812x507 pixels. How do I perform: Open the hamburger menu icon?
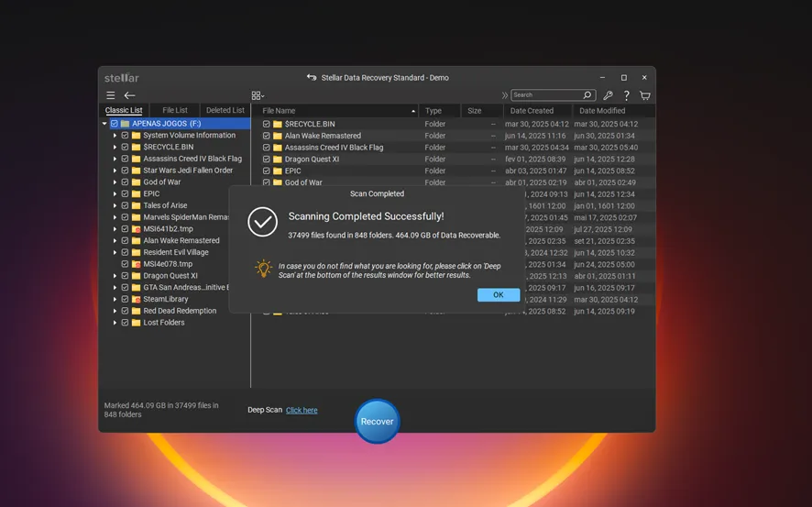[110, 95]
